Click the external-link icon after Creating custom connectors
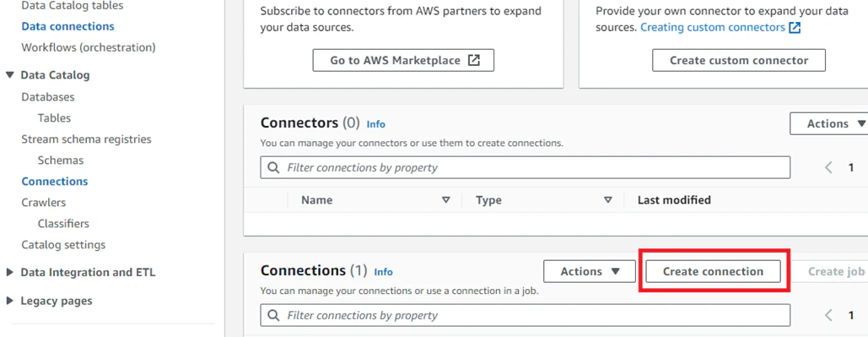Screen dimensions: 868x337 [x=795, y=27]
